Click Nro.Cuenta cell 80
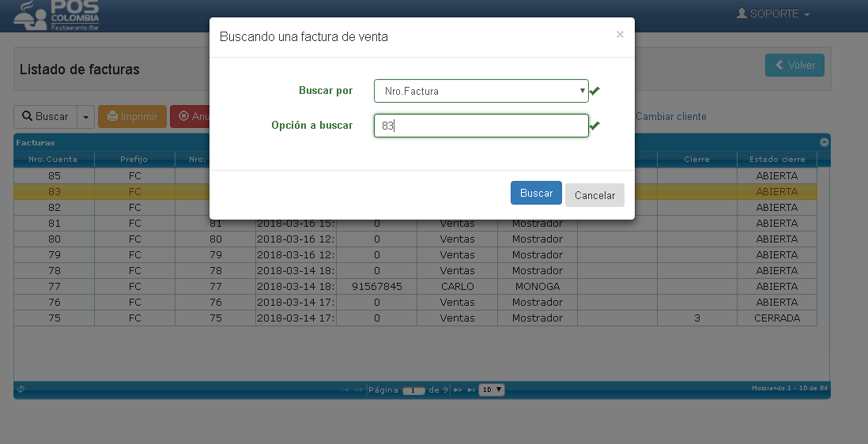 (55, 239)
